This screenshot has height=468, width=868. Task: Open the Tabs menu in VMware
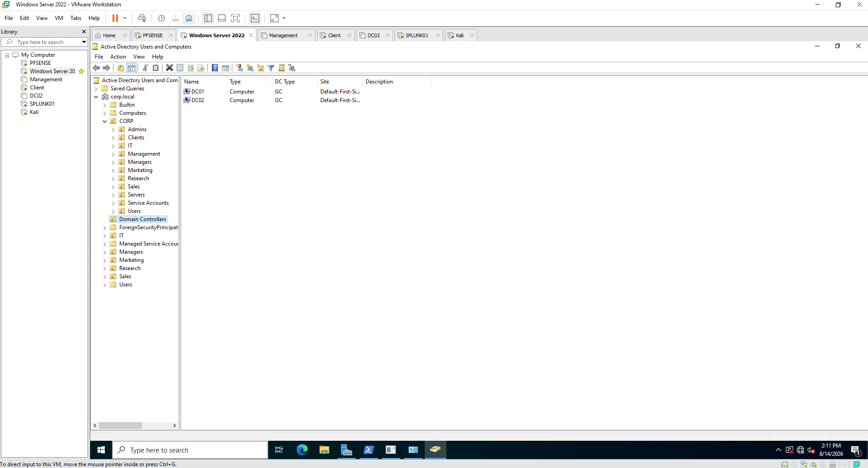click(76, 18)
